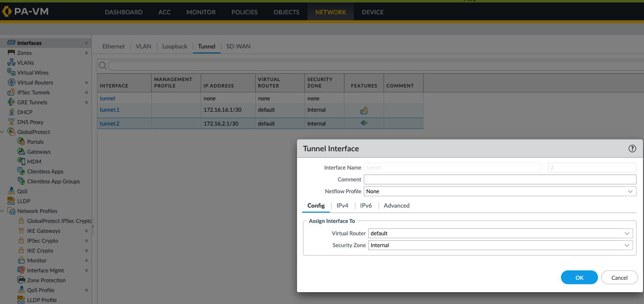Image resolution: width=644 pixels, height=304 pixels.
Task: Switch to the IPv4 tab
Action: click(343, 206)
